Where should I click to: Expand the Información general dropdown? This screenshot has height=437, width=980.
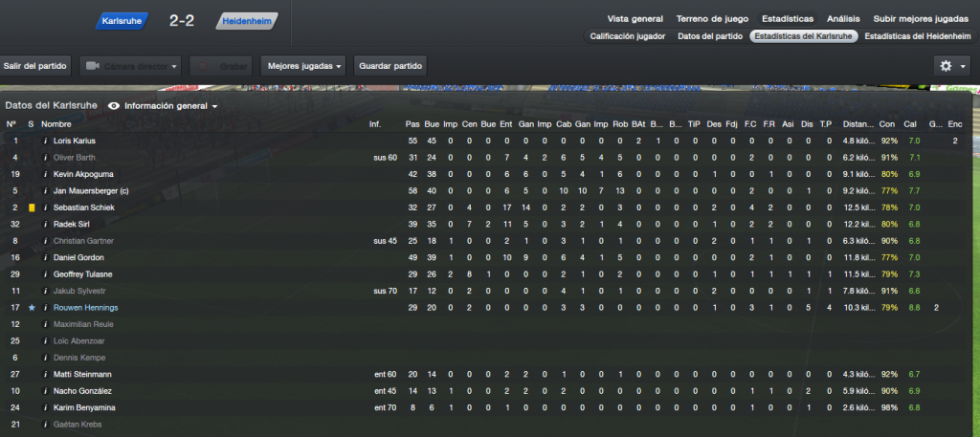click(170, 106)
